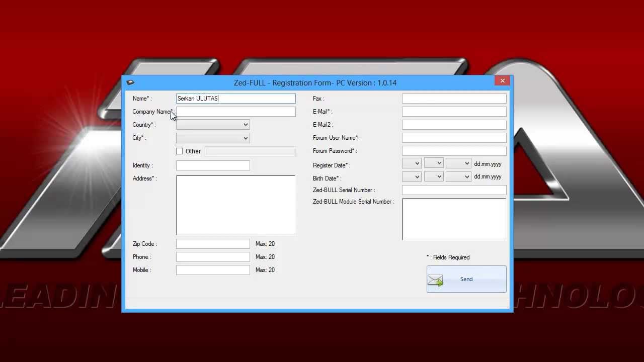The width and height of the screenshot is (644, 362).
Task: Click the dd.mm.yyyy hint beside Register Date
Action: point(488,164)
